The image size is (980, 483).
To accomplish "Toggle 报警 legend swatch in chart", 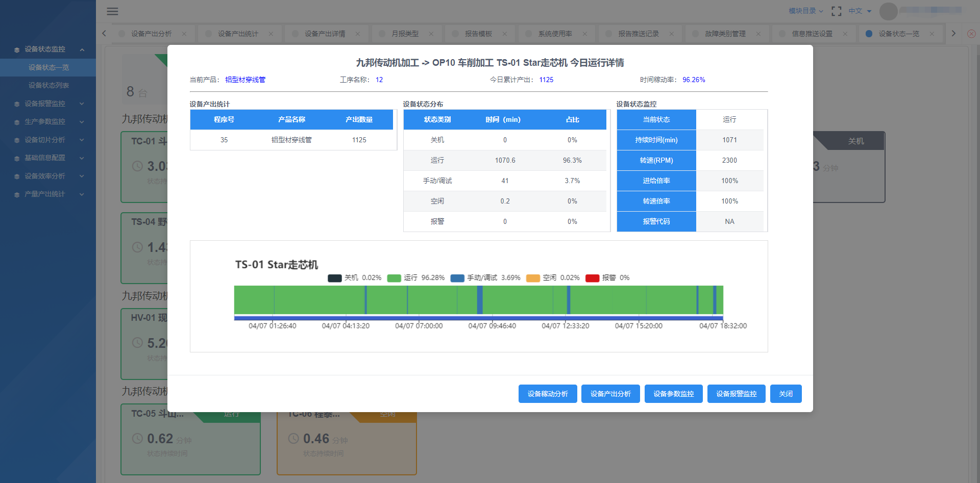I will [x=592, y=278].
